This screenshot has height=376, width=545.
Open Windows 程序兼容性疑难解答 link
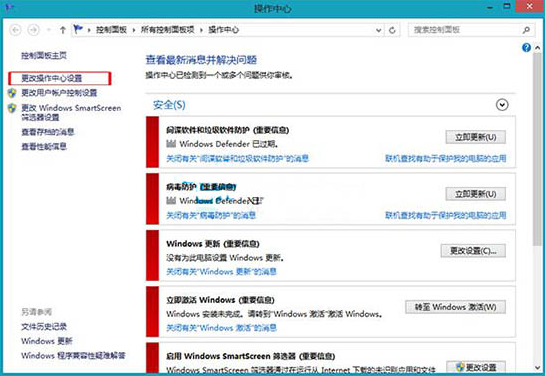tap(73, 356)
